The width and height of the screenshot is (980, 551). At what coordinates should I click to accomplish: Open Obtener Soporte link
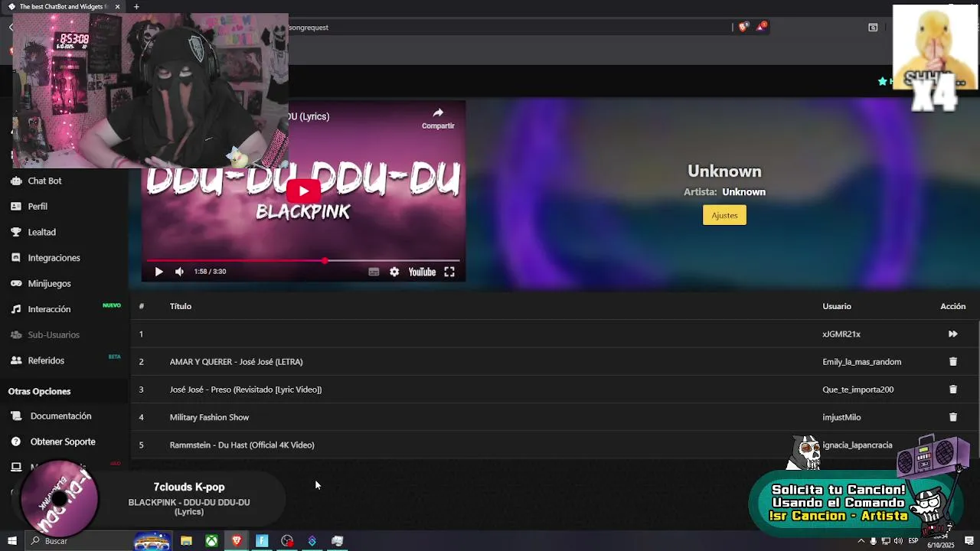tap(63, 442)
